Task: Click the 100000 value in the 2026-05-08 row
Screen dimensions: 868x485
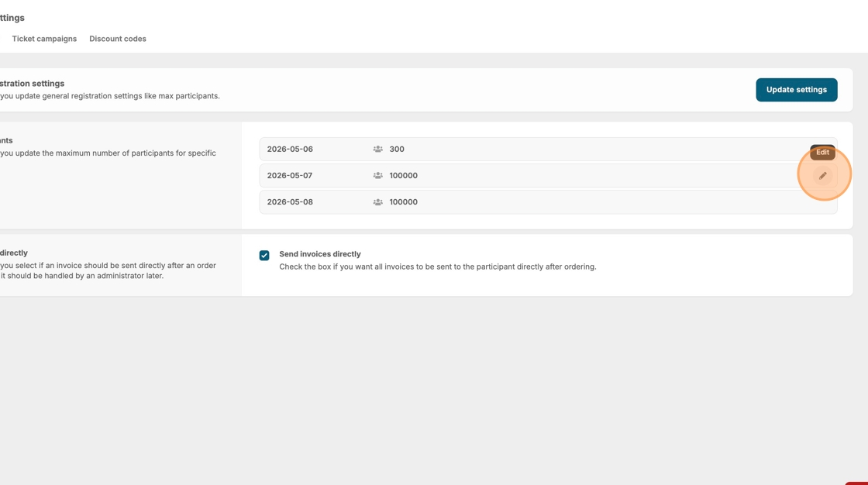Action: tap(403, 202)
